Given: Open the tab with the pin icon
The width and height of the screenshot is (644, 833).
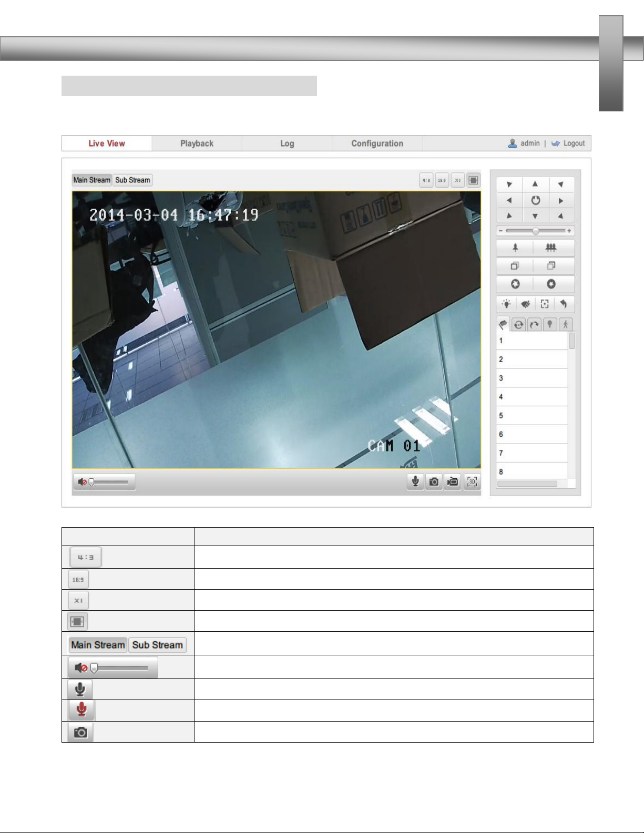Looking at the screenshot, I should 549,324.
